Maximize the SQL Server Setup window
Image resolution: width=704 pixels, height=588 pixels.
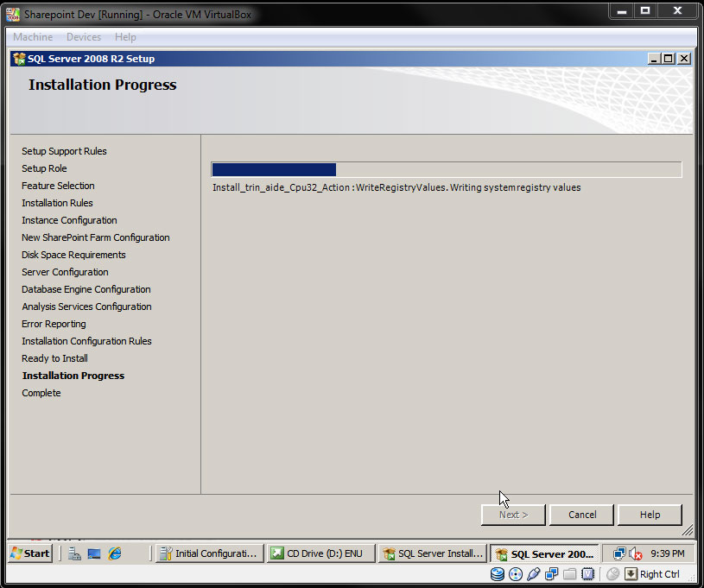pos(669,59)
